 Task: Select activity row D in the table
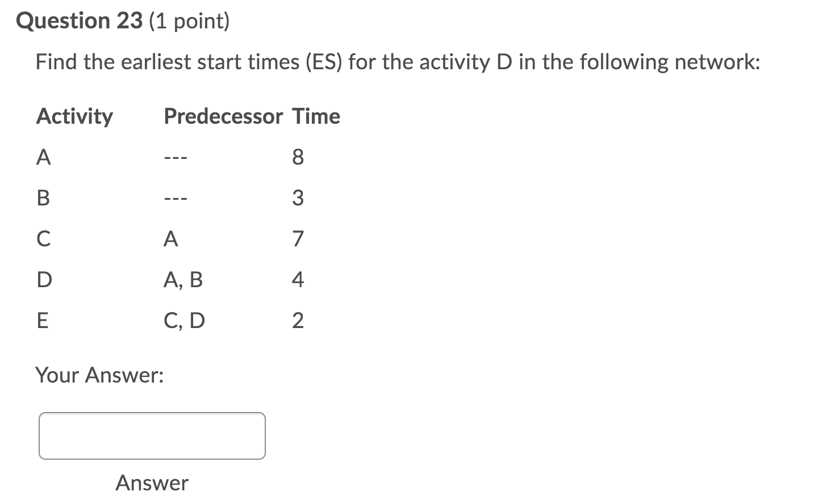[x=44, y=279]
